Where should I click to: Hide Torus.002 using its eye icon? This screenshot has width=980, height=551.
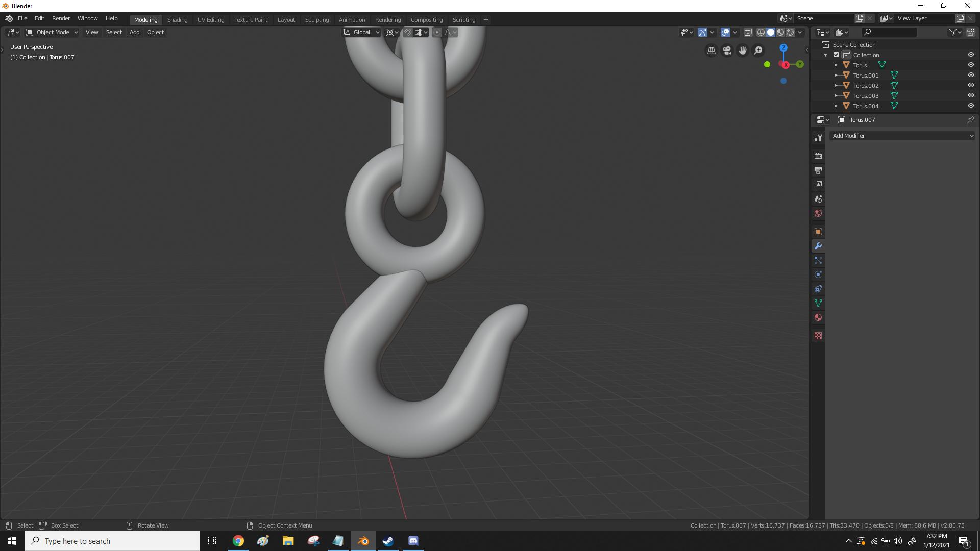tap(971, 85)
